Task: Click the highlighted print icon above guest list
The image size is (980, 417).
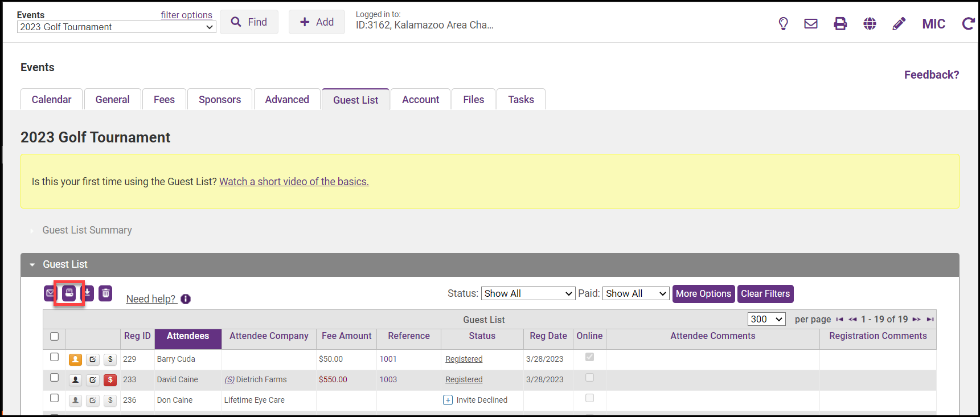Action: [x=69, y=293]
